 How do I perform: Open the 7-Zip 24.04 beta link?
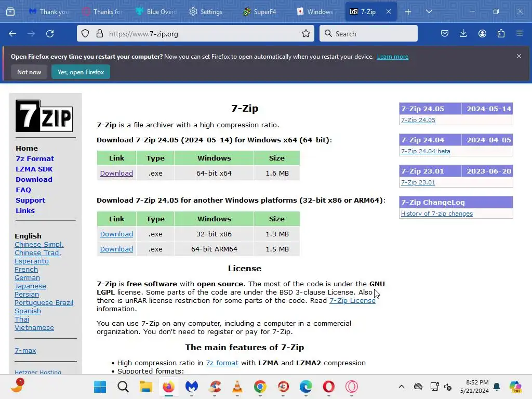tap(425, 151)
